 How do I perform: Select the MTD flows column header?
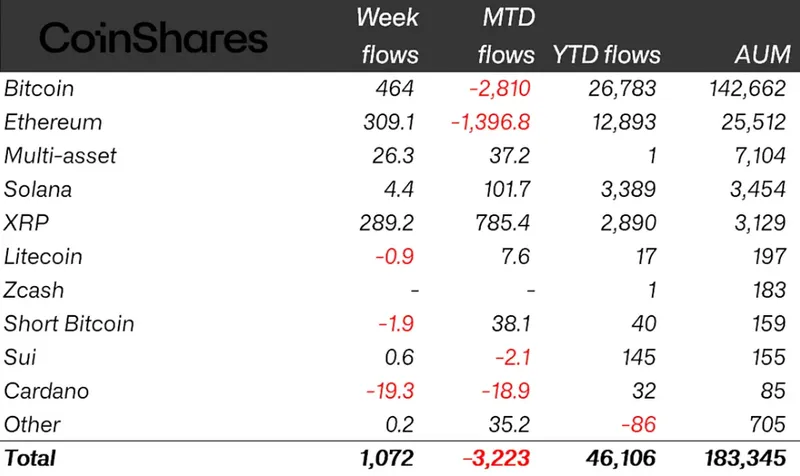507,36
